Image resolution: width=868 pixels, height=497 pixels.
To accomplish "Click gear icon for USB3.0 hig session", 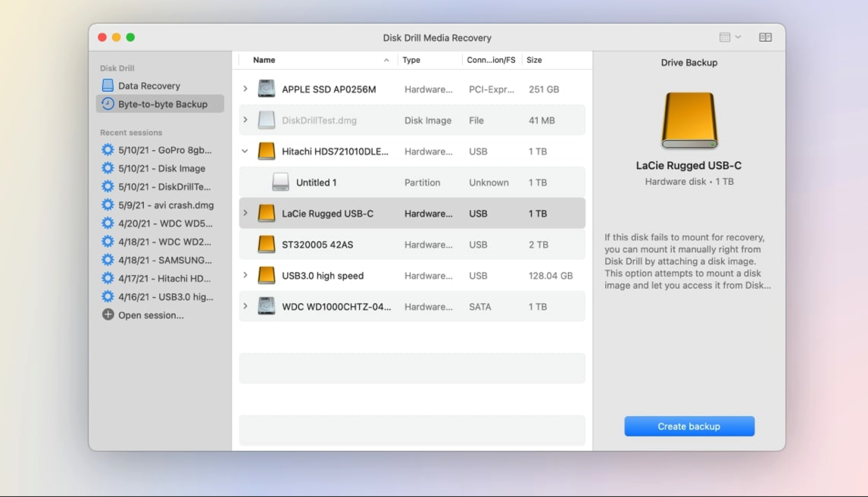I will point(108,296).
